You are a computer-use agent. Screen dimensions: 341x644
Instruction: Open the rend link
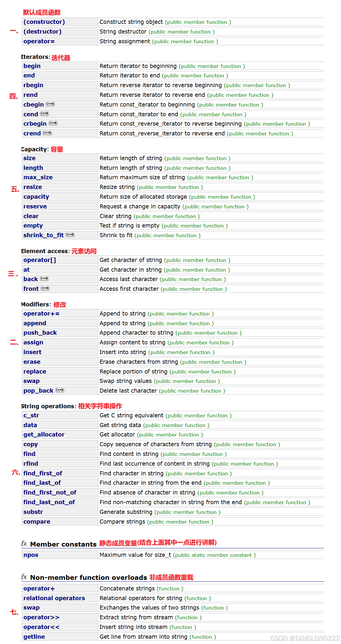31,95
